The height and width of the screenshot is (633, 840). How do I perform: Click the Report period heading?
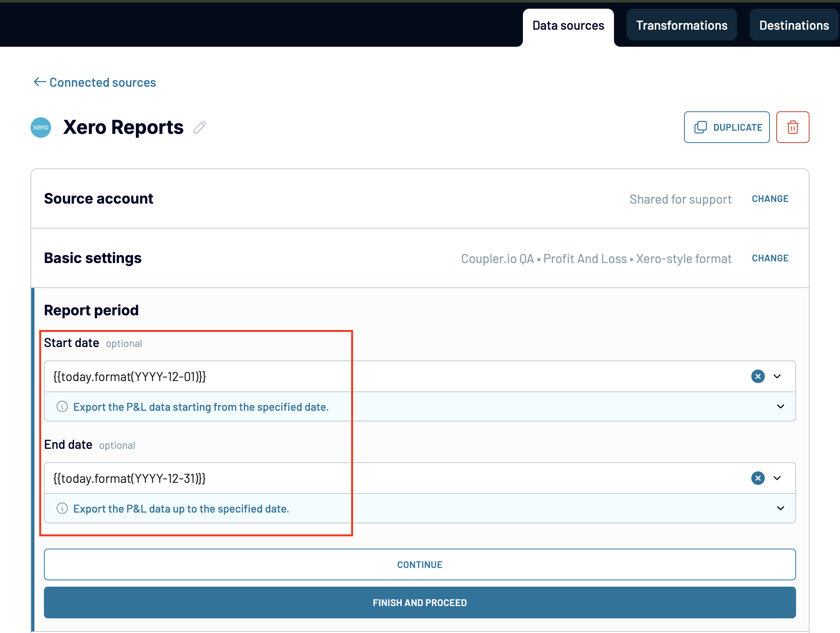point(91,310)
